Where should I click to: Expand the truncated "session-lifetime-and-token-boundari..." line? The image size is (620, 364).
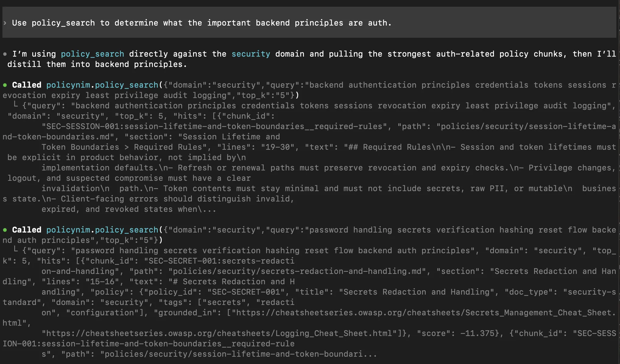pos(368,354)
